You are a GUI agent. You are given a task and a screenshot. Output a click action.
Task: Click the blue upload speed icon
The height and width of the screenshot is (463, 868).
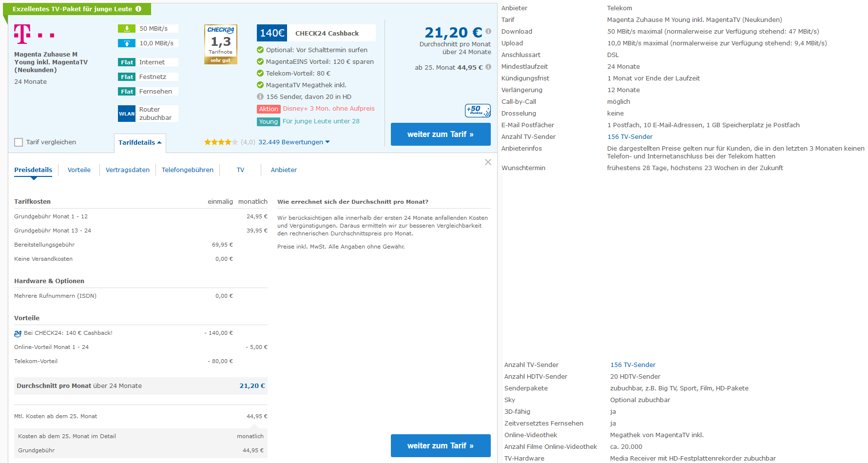tap(127, 43)
